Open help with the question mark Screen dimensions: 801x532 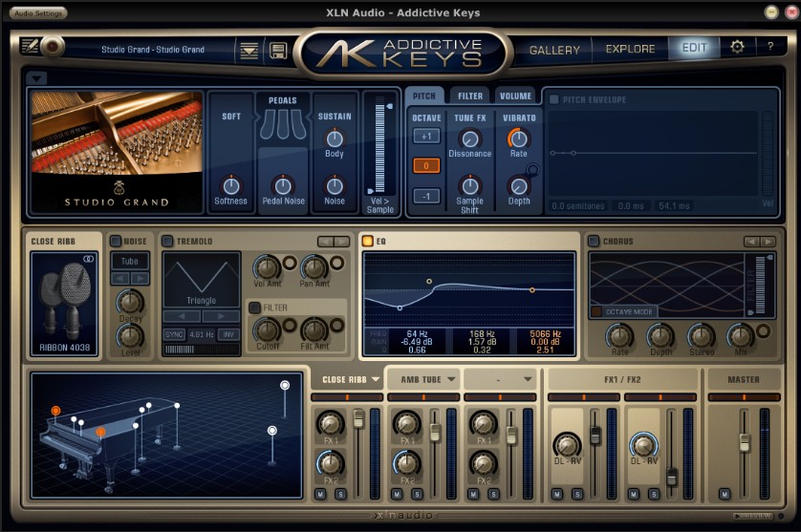click(x=769, y=47)
